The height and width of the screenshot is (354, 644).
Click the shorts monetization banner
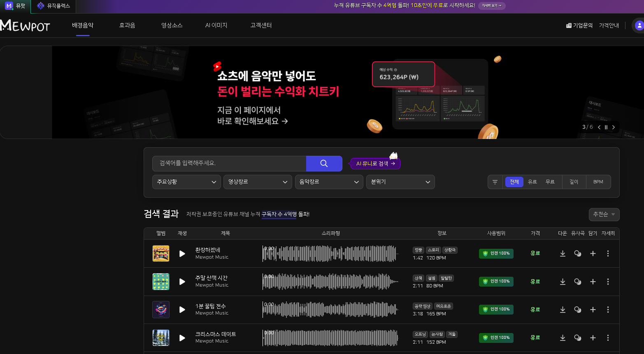[322, 93]
